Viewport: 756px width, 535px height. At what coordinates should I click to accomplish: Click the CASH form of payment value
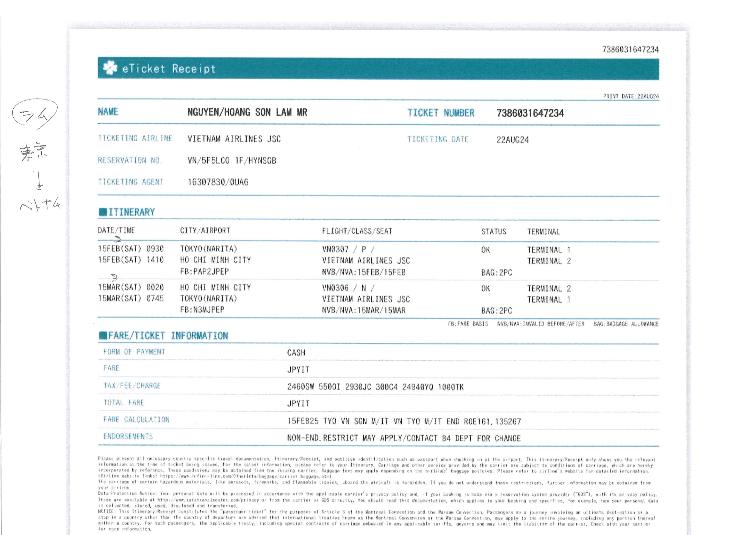296,353
